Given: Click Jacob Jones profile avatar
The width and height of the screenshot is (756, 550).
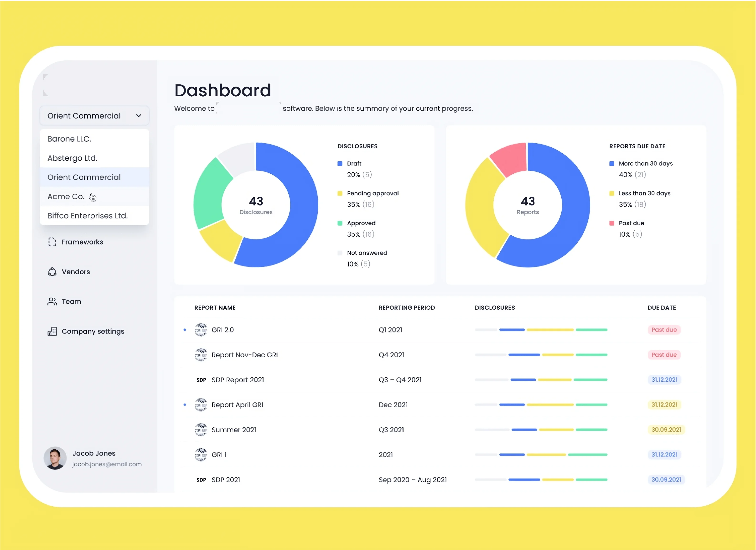Looking at the screenshot, I should pos(55,458).
